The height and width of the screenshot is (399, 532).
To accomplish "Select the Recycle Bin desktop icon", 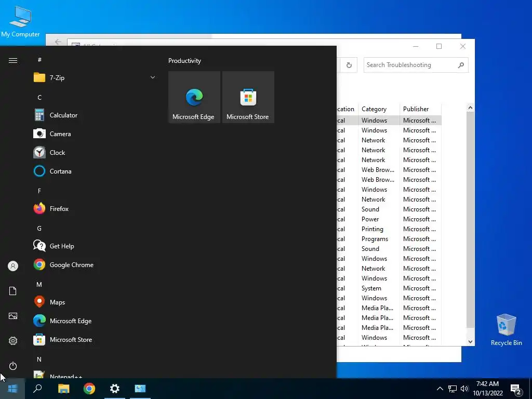I will point(506,330).
